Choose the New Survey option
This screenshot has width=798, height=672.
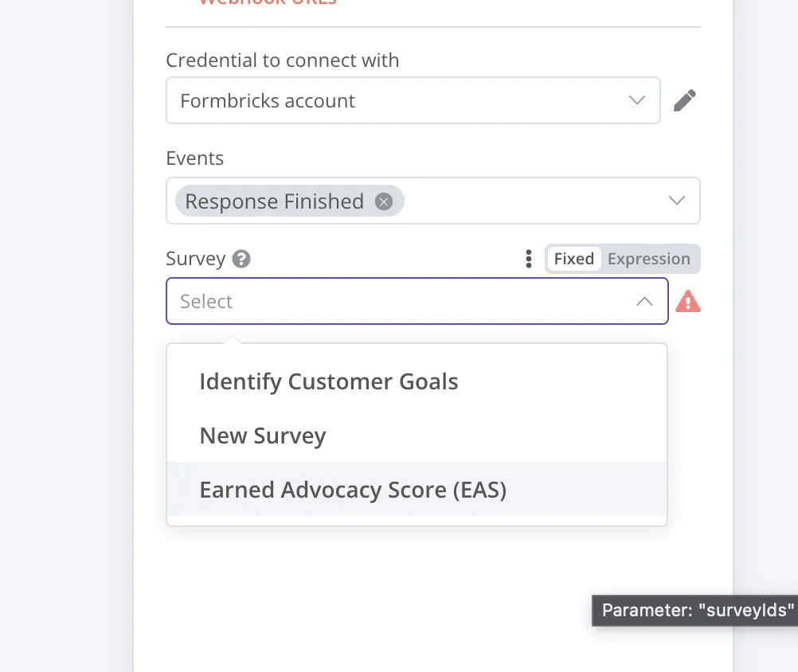[263, 436]
